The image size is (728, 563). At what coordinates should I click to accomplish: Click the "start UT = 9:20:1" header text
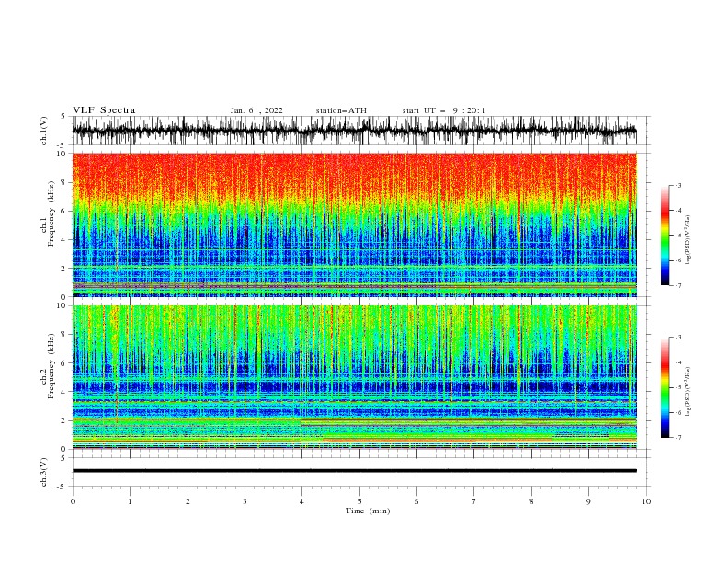[x=444, y=110]
